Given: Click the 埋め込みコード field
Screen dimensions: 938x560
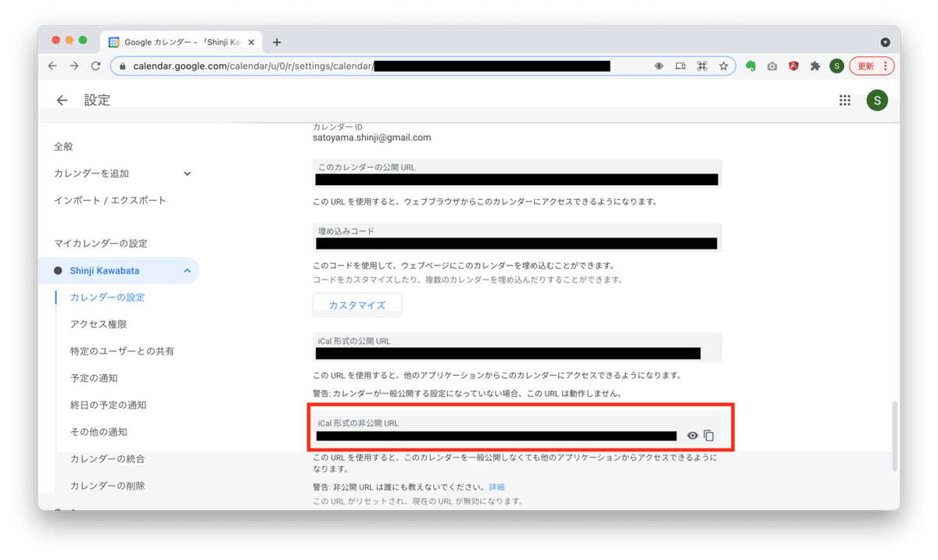Looking at the screenshot, I should pyautogui.click(x=517, y=237).
